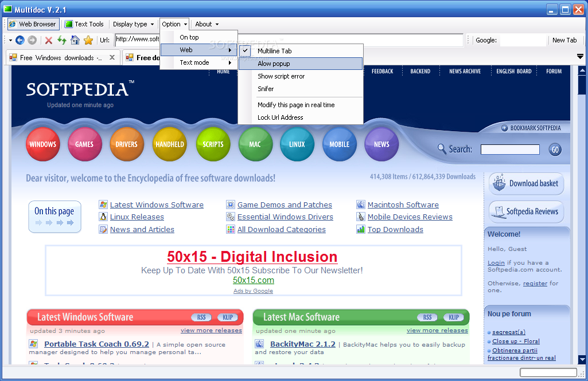Click the New Tab button
The height and width of the screenshot is (381, 588).
[564, 40]
